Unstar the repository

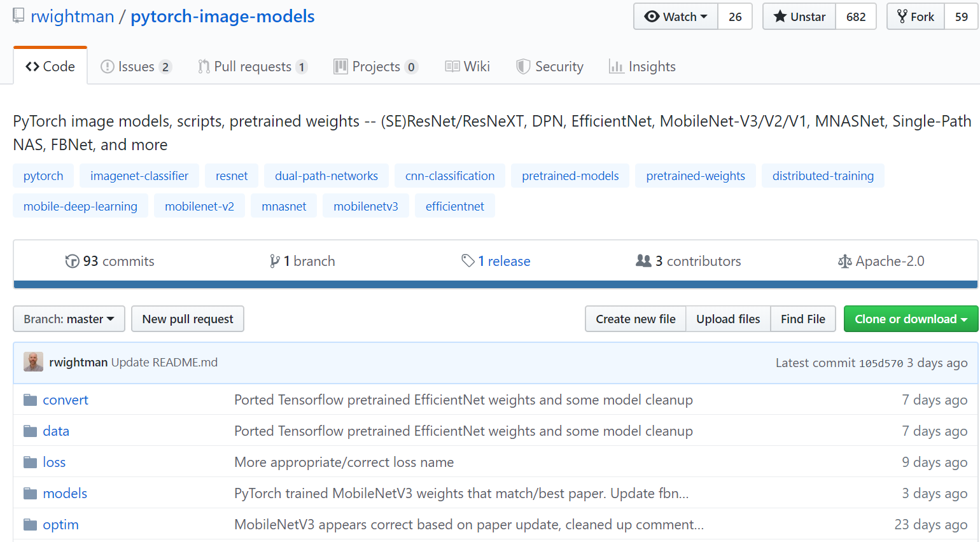799,17
